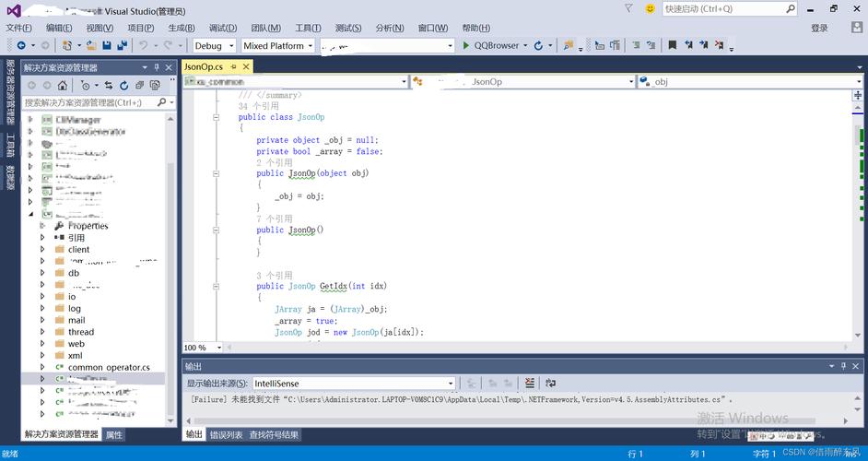Screen dimensions: 868x461
Task: Refresh the Solution Explorer tree
Action: pos(124,86)
